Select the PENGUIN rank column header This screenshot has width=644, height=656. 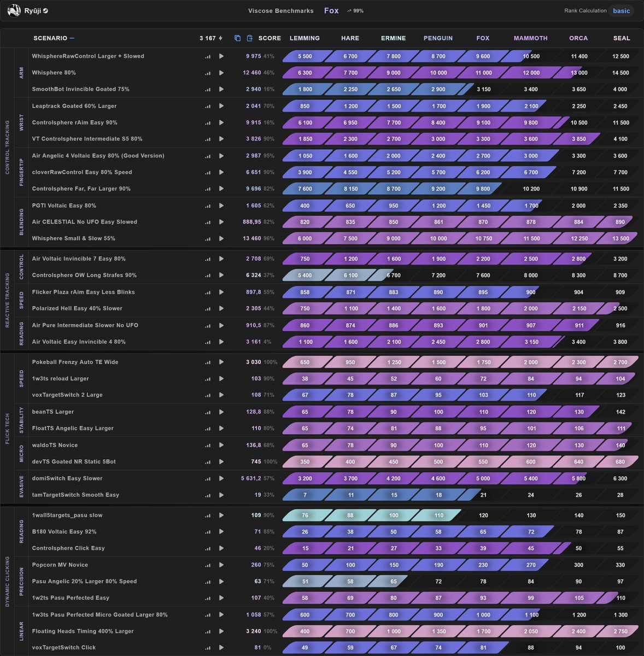[x=438, y=38]
